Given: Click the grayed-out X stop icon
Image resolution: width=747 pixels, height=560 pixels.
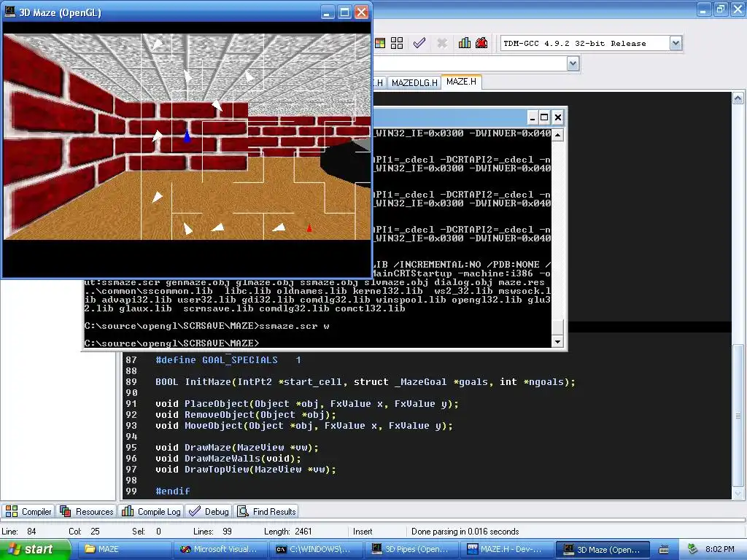Looking at the screenshot, I should [x=441, y=43].
